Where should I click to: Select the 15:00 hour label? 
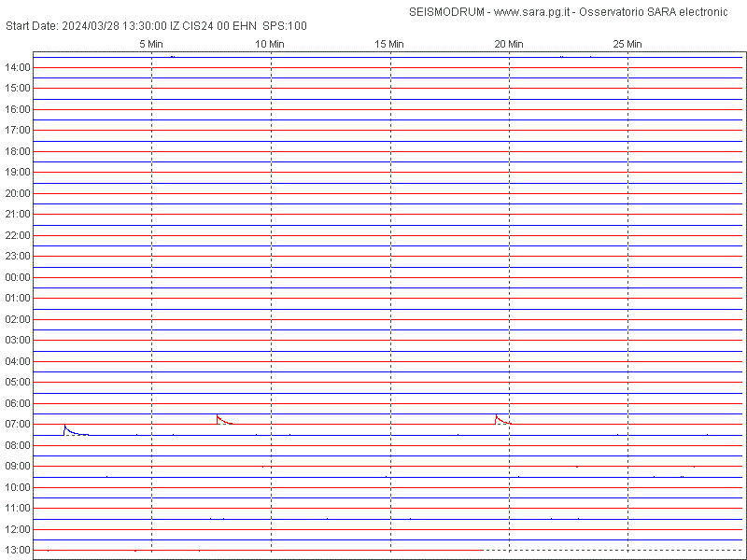tap(18, 89)
